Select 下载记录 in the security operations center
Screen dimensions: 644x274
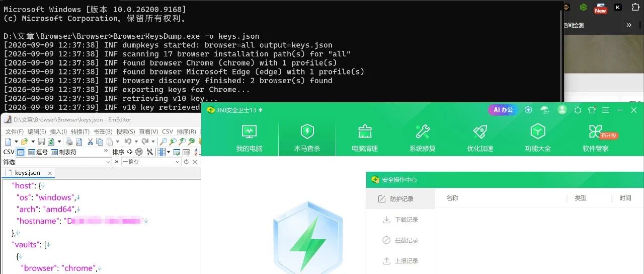[400, 220]
